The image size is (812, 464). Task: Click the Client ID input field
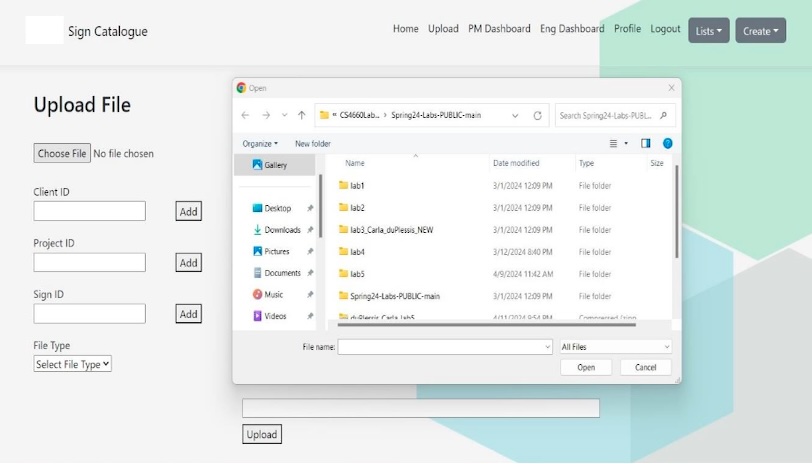(90, 211)
